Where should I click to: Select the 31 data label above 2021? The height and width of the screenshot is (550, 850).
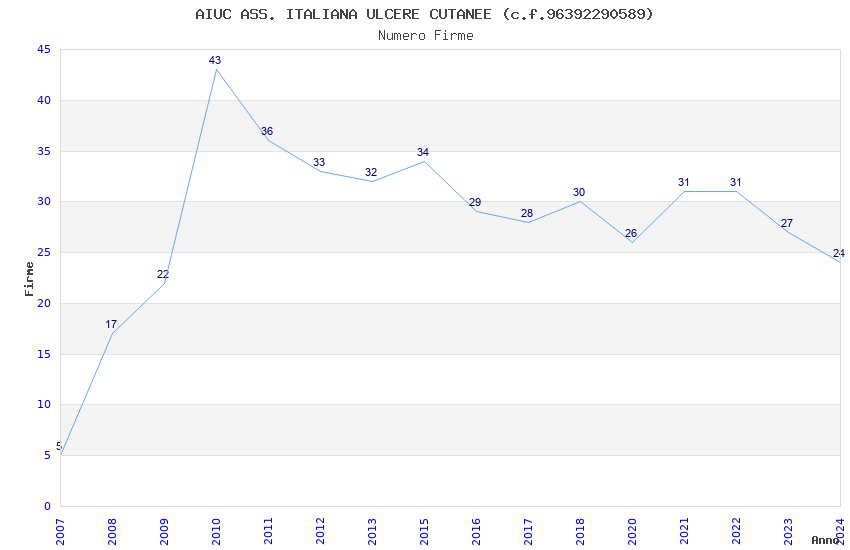(x=684, y=183)
